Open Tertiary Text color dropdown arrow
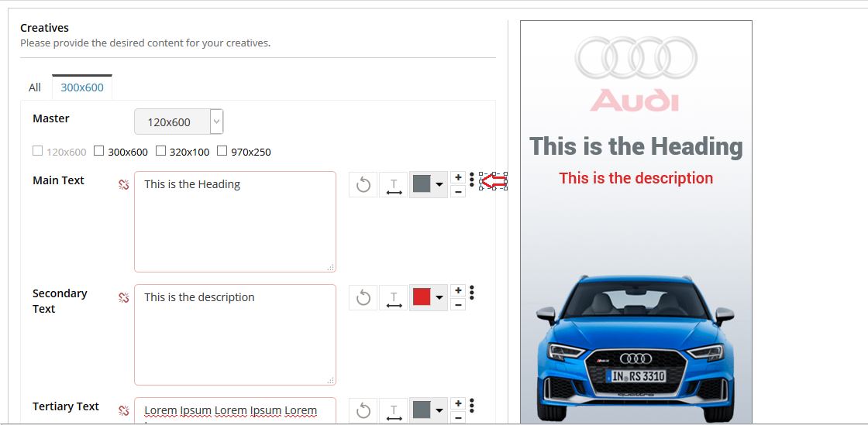 [x=439, y=410]
